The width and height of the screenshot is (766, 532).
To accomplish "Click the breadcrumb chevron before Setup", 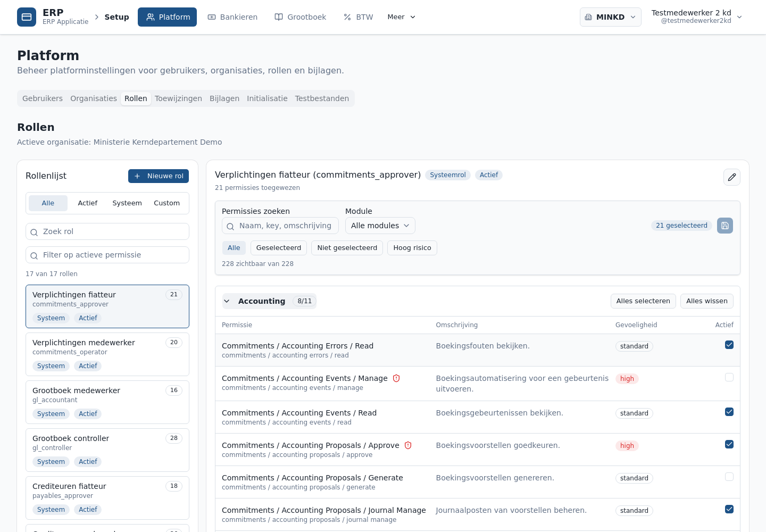I will point(97,17).
